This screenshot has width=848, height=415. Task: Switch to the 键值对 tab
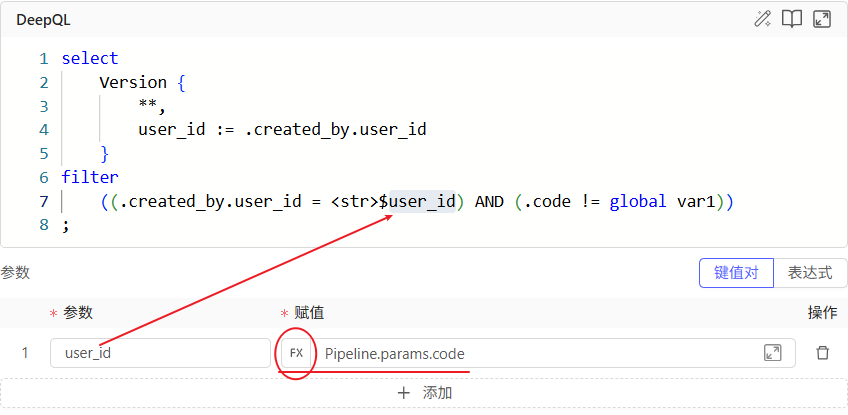click(736, 272)
